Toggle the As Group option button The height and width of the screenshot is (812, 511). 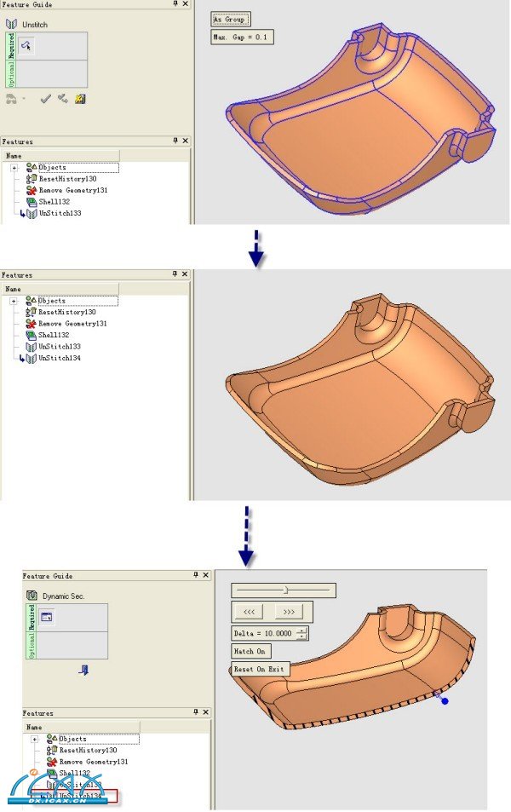pos(231,20)
